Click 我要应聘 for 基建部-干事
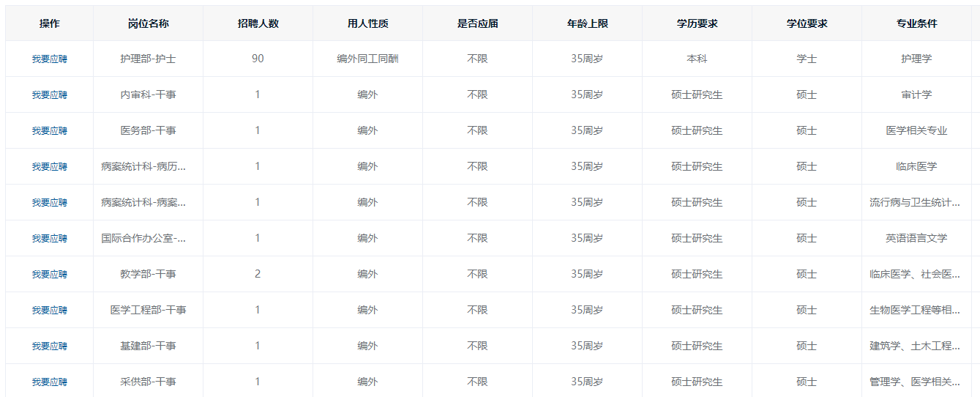 [x=49, y=346]
